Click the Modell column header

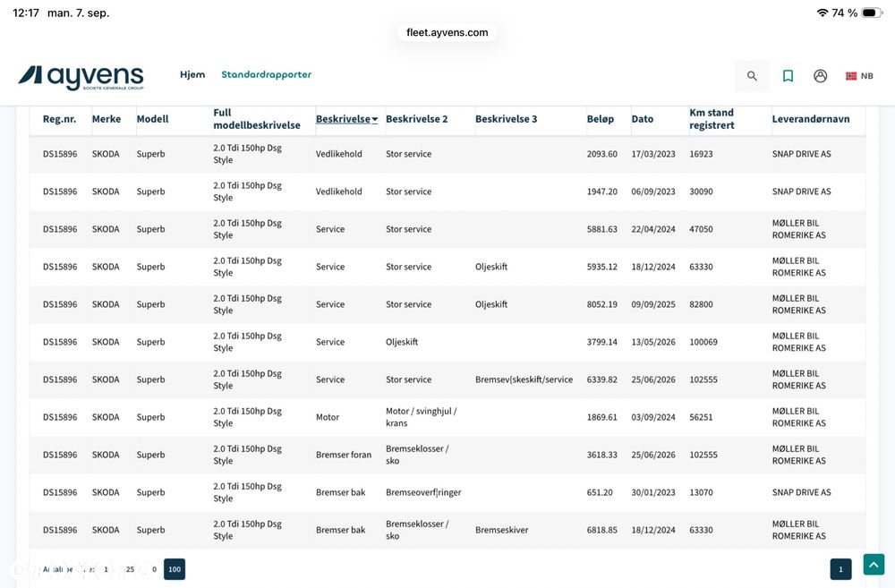pyautogui.click(x=152, y=119)
